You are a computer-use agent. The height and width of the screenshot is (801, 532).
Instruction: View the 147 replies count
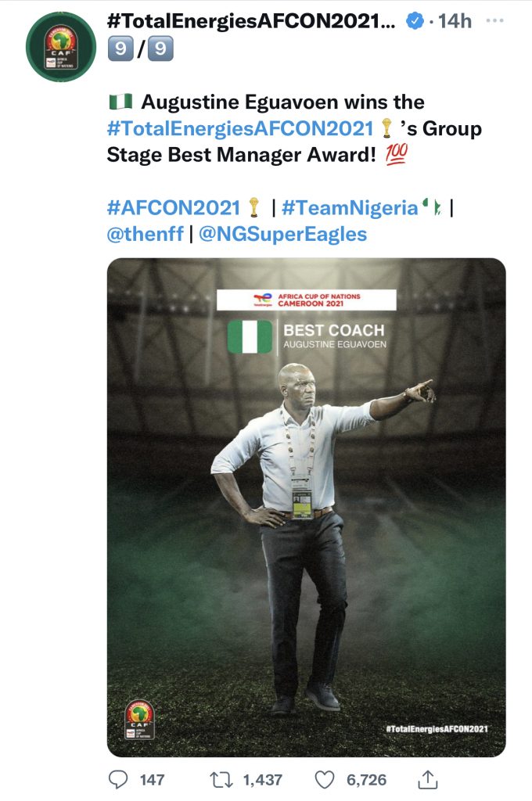pyautogui.click(x=152, y=779)
